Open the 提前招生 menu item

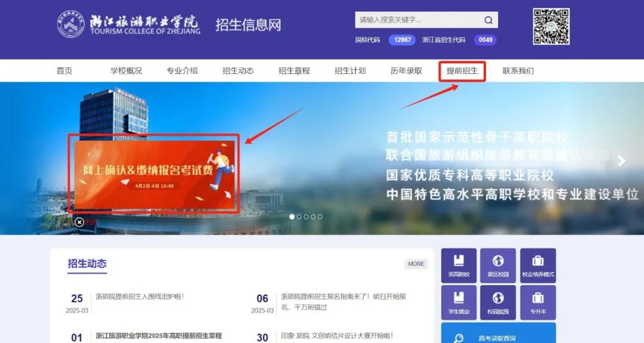(x=462, y=71)
